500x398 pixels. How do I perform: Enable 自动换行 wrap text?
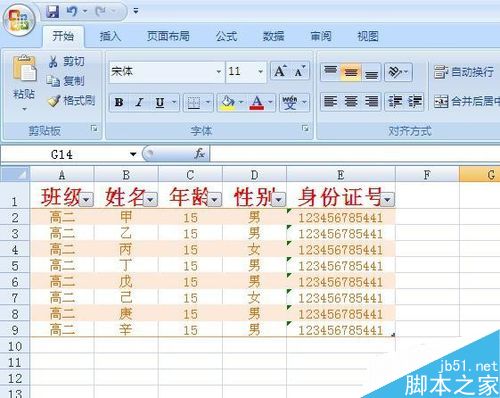[x=464, y=72]
